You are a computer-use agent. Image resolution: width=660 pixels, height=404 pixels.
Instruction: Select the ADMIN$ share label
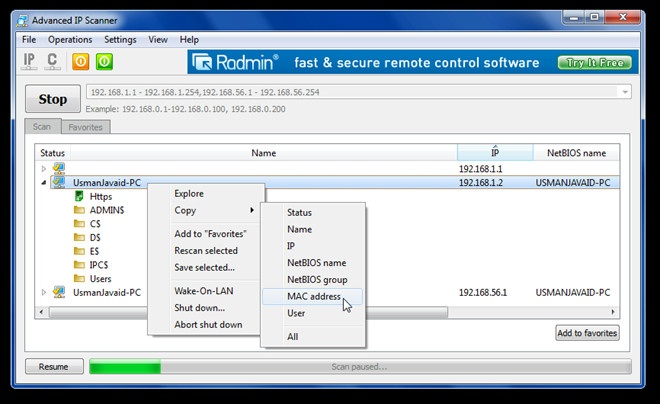click(x=107, y=210)
